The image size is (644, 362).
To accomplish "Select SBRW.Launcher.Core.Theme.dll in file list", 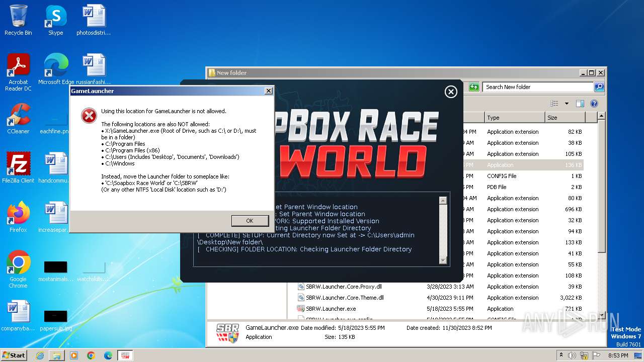I will pos(345,298).
